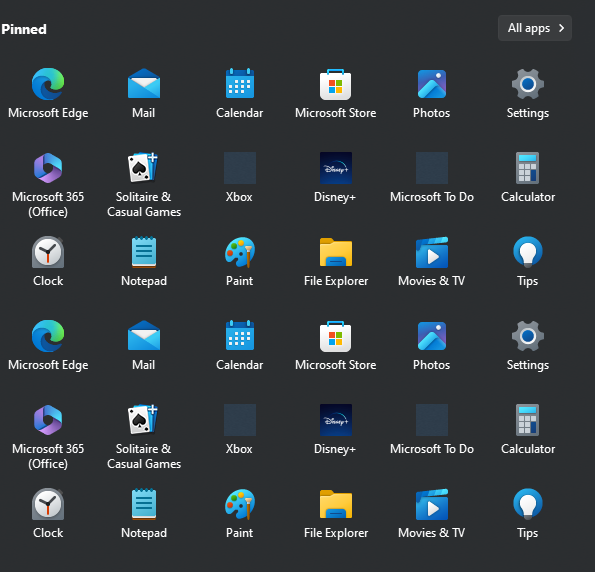Launch the lower Disney+ tile

click(x=336, y=420)
